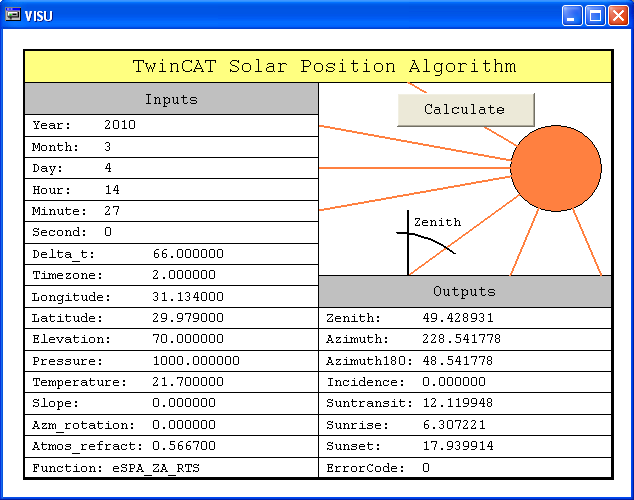Screen dimensions: 634x500
Task: Edit the Atmos_refract value 0.566700
Action: [184, 446]
